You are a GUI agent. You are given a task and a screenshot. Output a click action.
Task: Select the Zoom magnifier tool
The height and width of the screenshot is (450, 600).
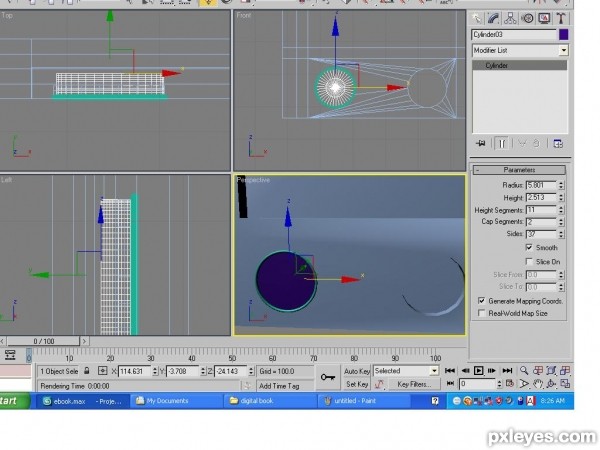tap(524, 370)
